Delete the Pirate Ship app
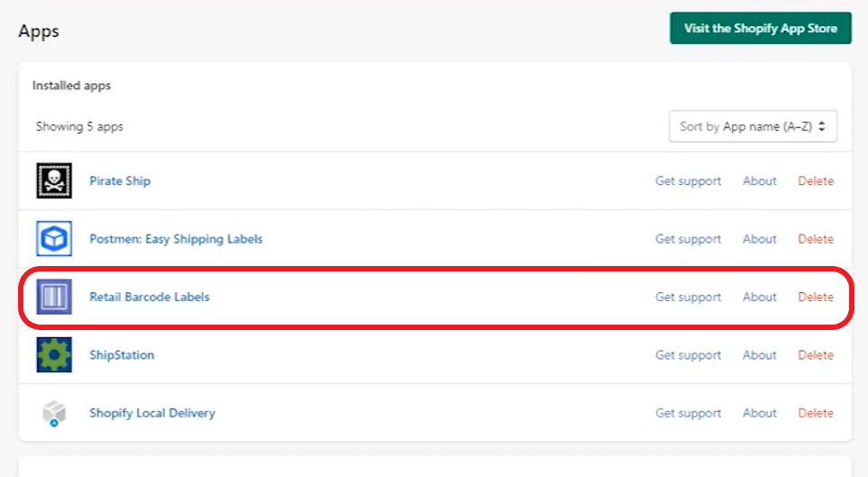 815,181
